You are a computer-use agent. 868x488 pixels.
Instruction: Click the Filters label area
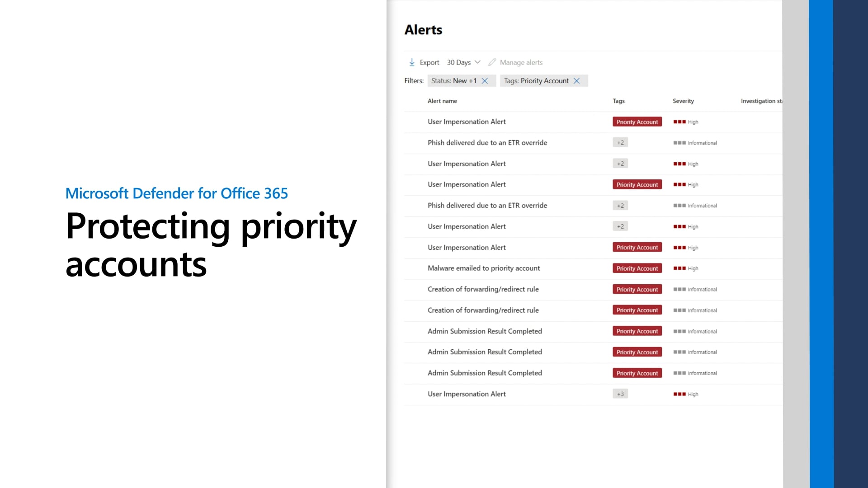413,80
